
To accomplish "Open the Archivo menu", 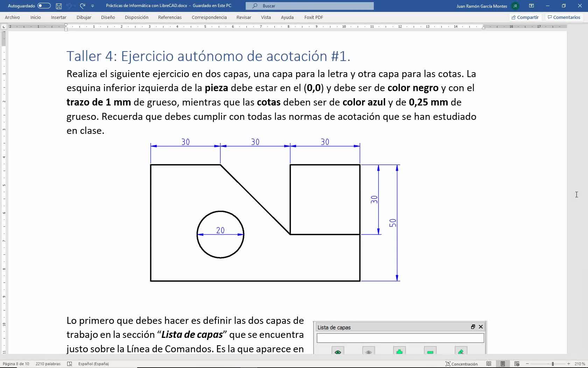I will pyautogui.click(x=12, y=17).
